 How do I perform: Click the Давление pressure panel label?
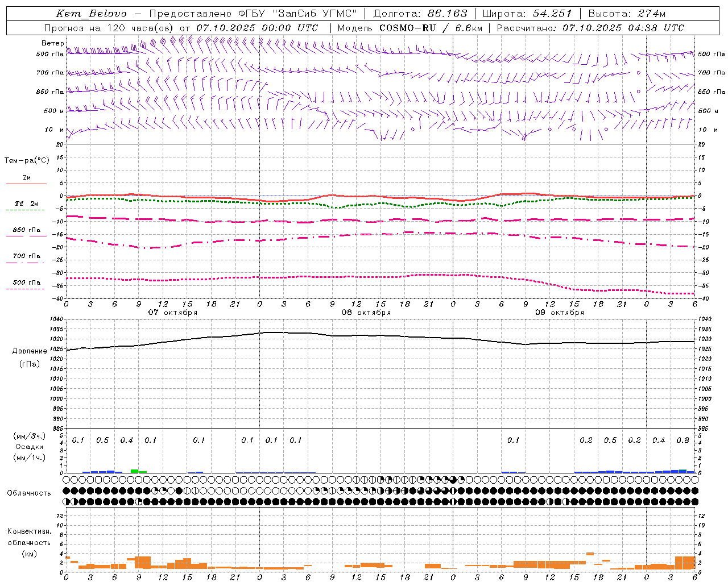coord(30,351)
